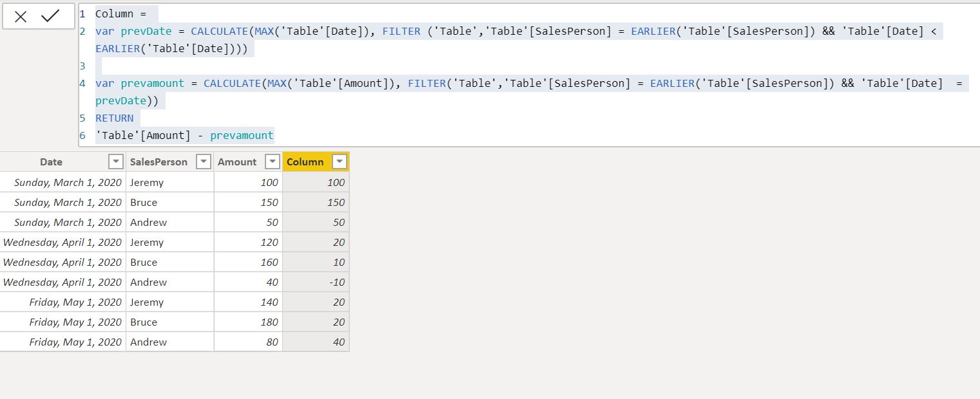Image resolution: width=980 pixels, height=399 pixels.
Task: Click Amount cell with value 160
Action: [x=248, y=262]
